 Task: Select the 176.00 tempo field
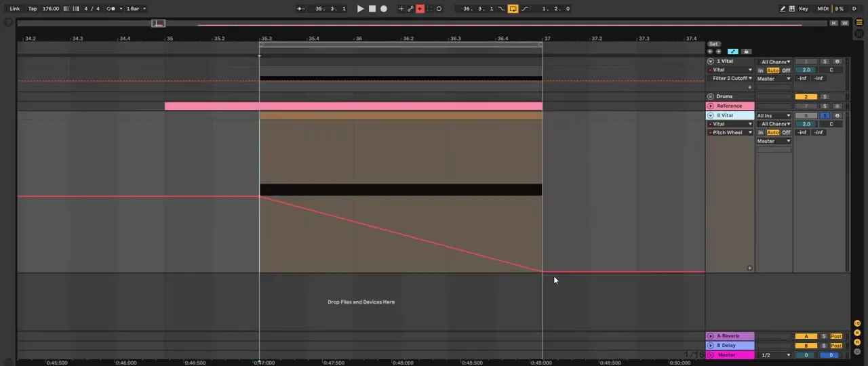click(x=51, y=9)
